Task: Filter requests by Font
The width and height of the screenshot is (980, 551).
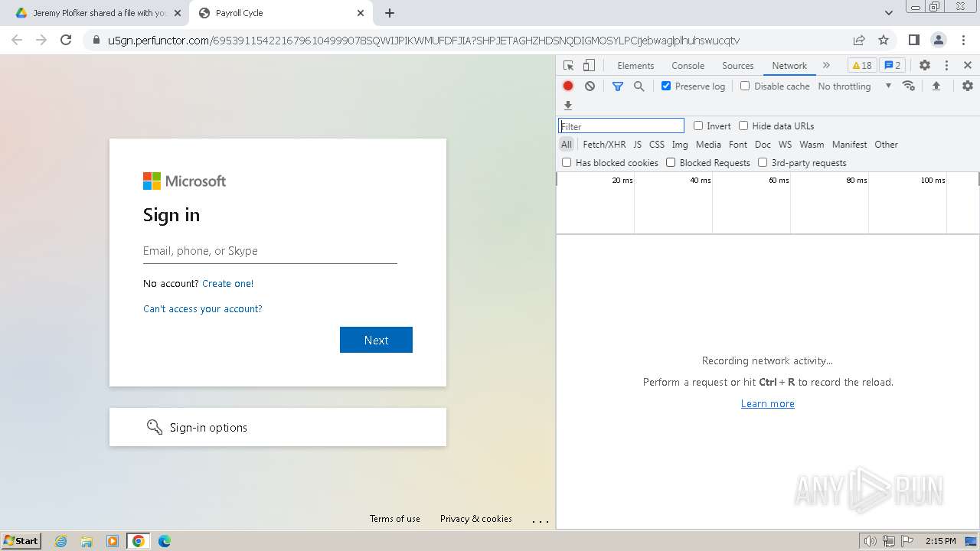Action: click(x=738, y=145)
